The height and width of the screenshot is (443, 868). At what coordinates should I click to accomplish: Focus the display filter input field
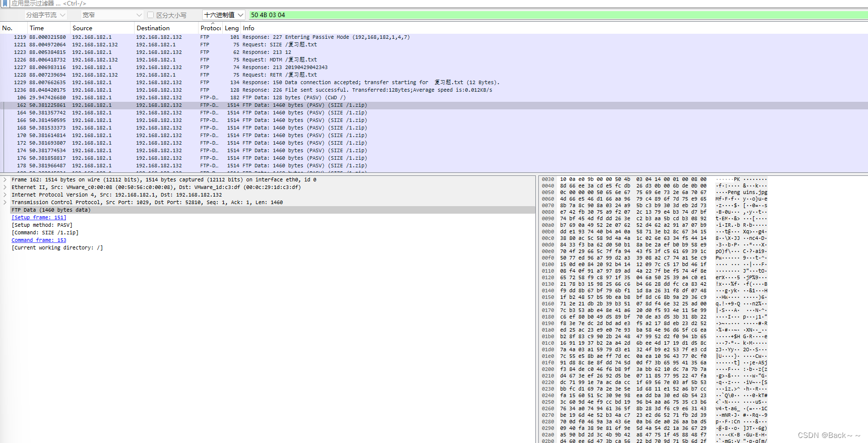click(x=439, y=3)
